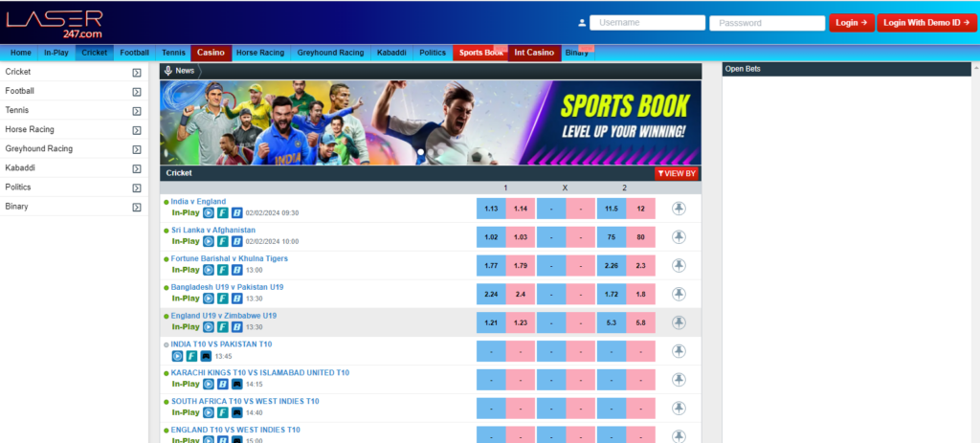This screenshot has width=980, height=443.
Task: Open the Int Casino tab
Action: tap(534, 54)
